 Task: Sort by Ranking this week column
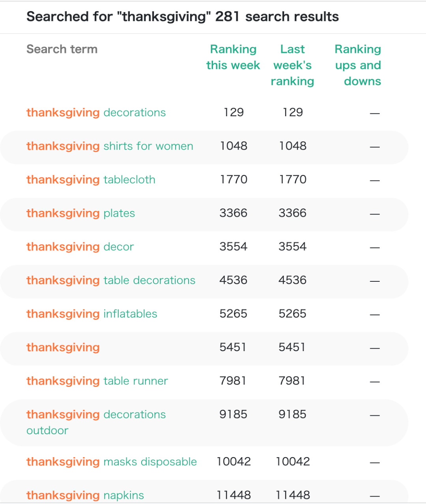pos(233,57)
